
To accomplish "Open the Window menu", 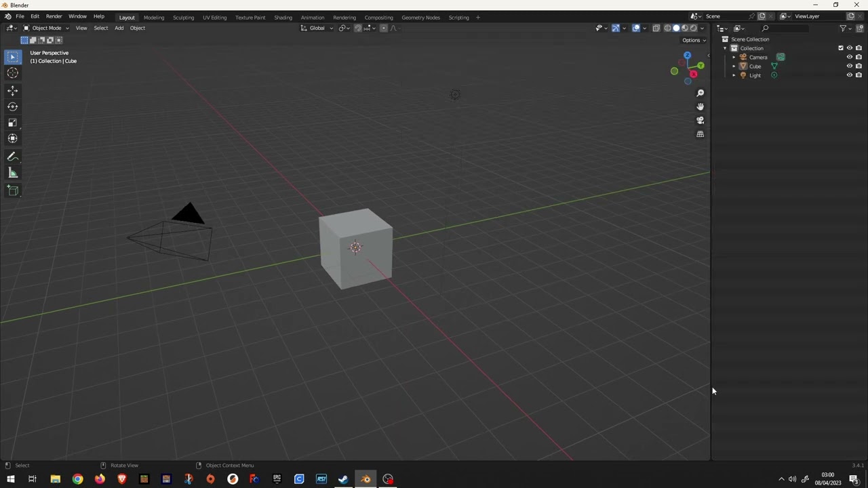I will pyautogui.click(x=77, y=16).
